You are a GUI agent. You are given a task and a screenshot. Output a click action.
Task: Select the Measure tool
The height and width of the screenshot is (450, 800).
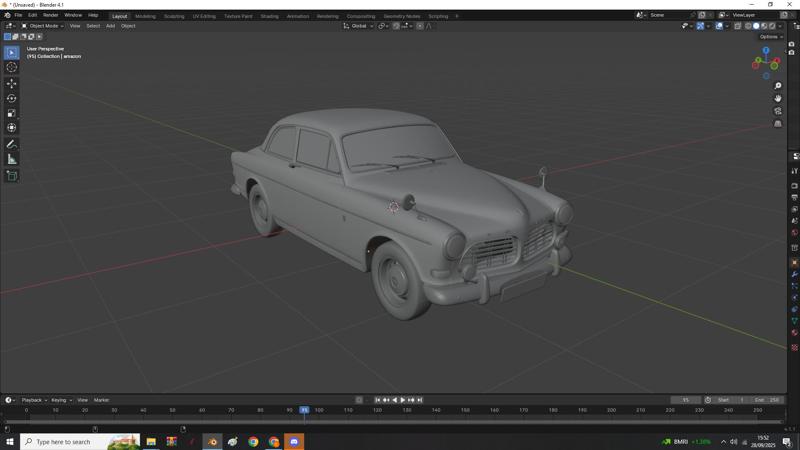click(x=12, y=159)
